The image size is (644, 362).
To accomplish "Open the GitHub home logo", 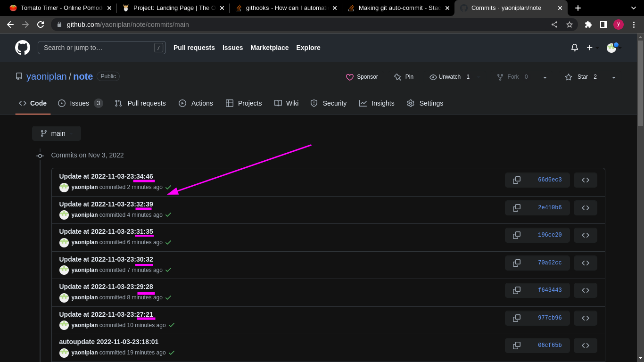I will (23, 48).
